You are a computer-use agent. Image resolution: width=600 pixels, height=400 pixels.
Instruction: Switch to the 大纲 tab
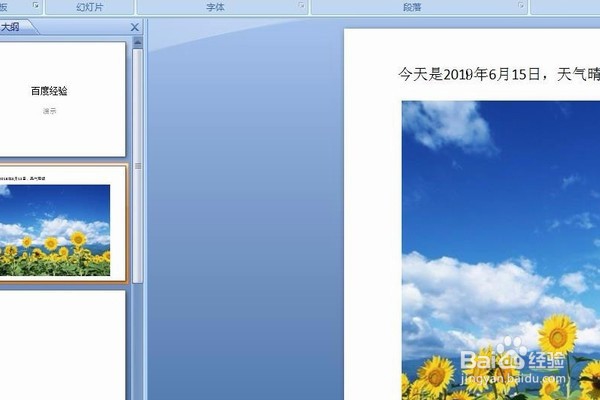point(11,27)
